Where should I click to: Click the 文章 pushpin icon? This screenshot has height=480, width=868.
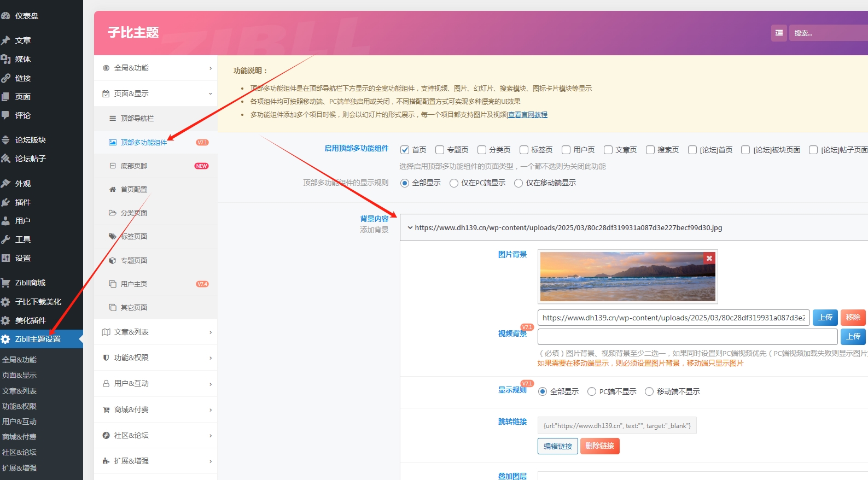pos(5,40)
